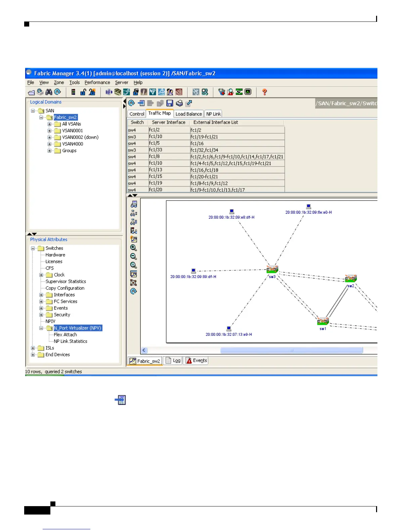Switch to the NP Link tab
411x532 pixels.
tap(214, 114)
